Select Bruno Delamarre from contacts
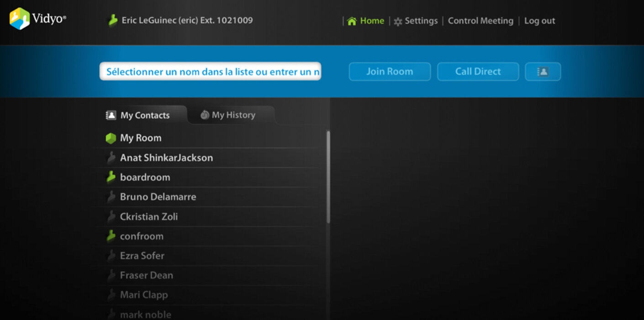The image size is (644, 320). (x=158, y=197)
